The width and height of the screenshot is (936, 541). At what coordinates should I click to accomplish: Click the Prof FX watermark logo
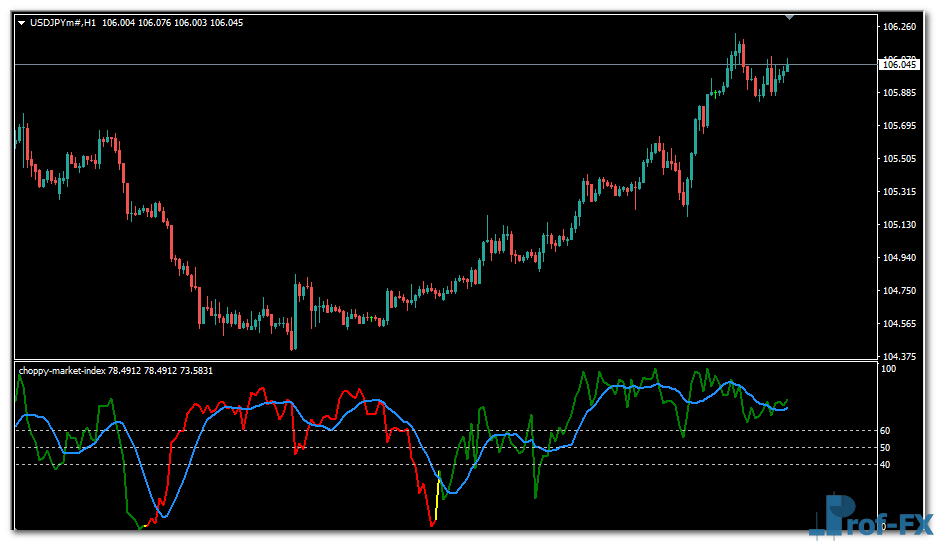coord(869,517)
